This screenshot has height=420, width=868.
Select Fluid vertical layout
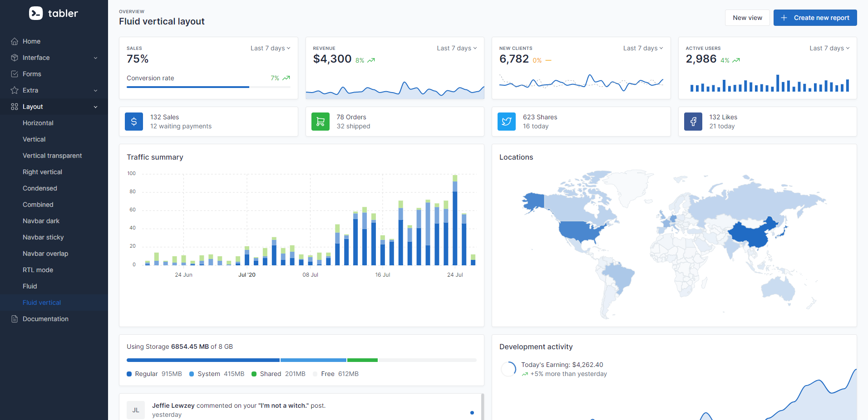(x=54, y=303)
